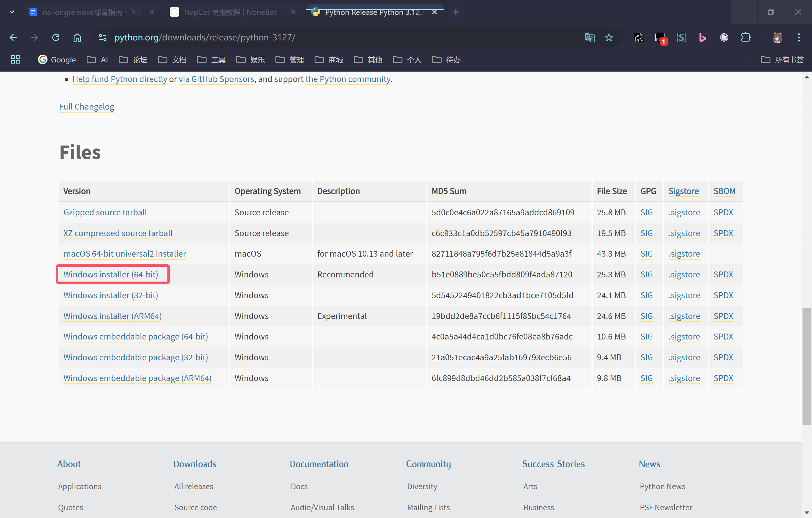Screen dimensions: 812x518
Task: Download Windows installer (64-bit)
Action: (x=111, y=274)
